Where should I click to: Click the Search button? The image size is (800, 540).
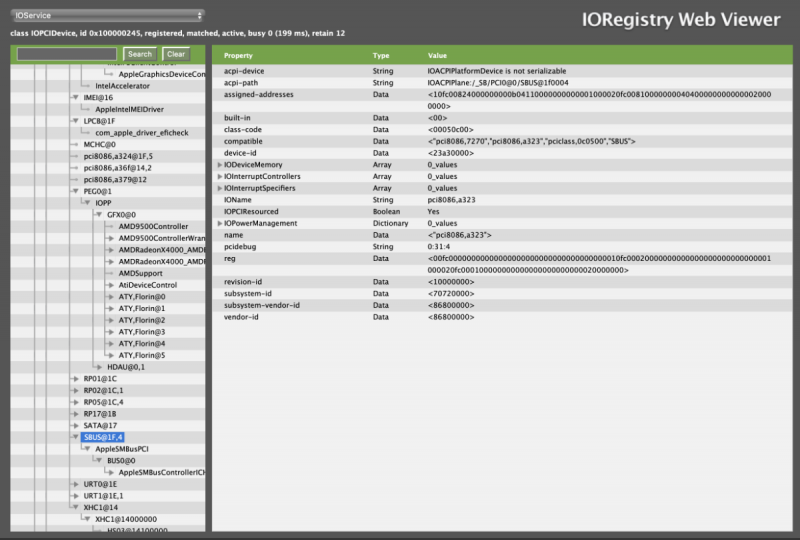(140, 54)
